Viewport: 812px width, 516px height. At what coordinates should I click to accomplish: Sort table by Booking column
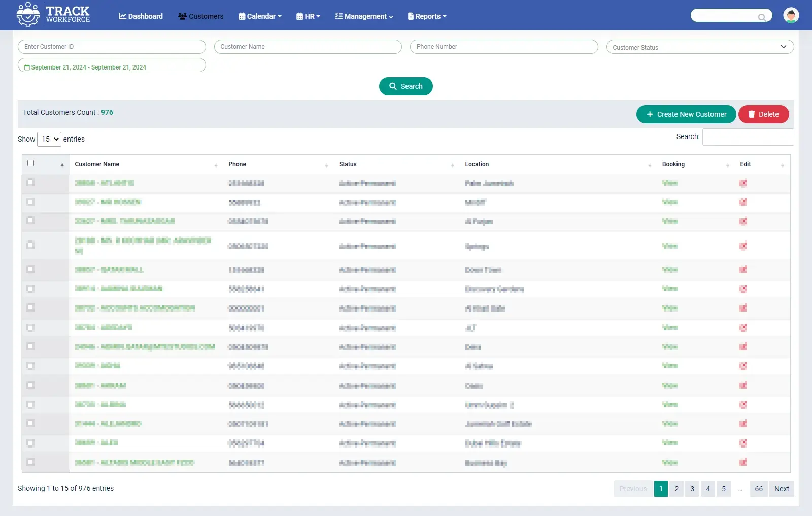click(695, 164)
